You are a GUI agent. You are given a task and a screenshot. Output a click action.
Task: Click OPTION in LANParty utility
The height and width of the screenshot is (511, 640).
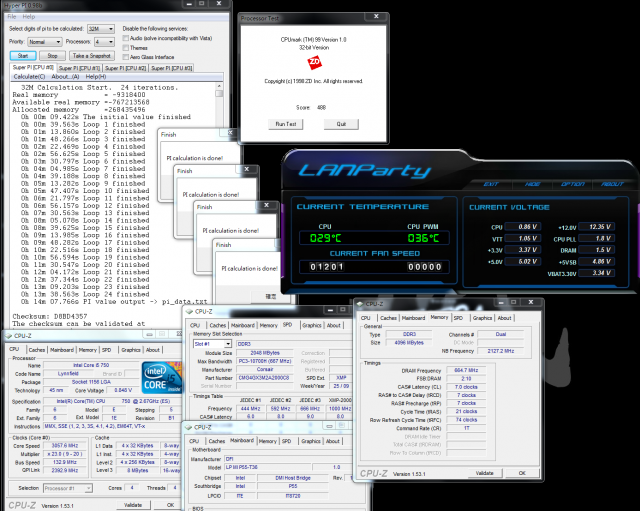573,184
